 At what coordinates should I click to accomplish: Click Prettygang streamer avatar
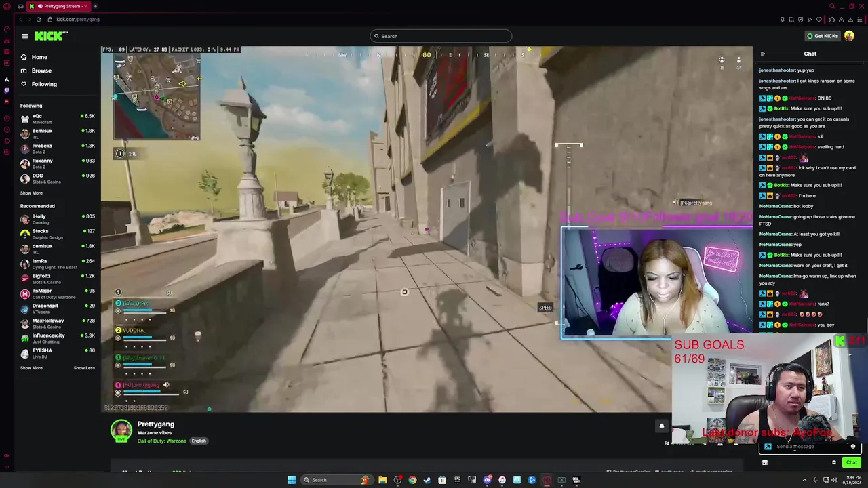coord(121,431)
